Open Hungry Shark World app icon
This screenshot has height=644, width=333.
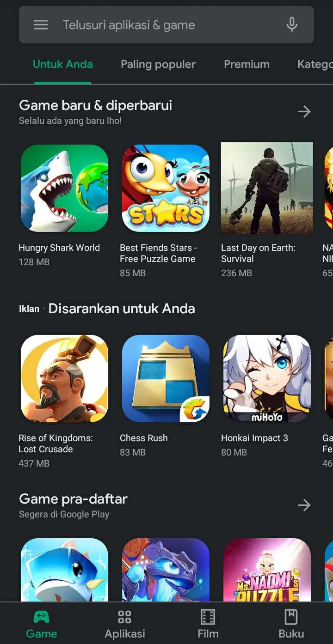pos(64,188)
